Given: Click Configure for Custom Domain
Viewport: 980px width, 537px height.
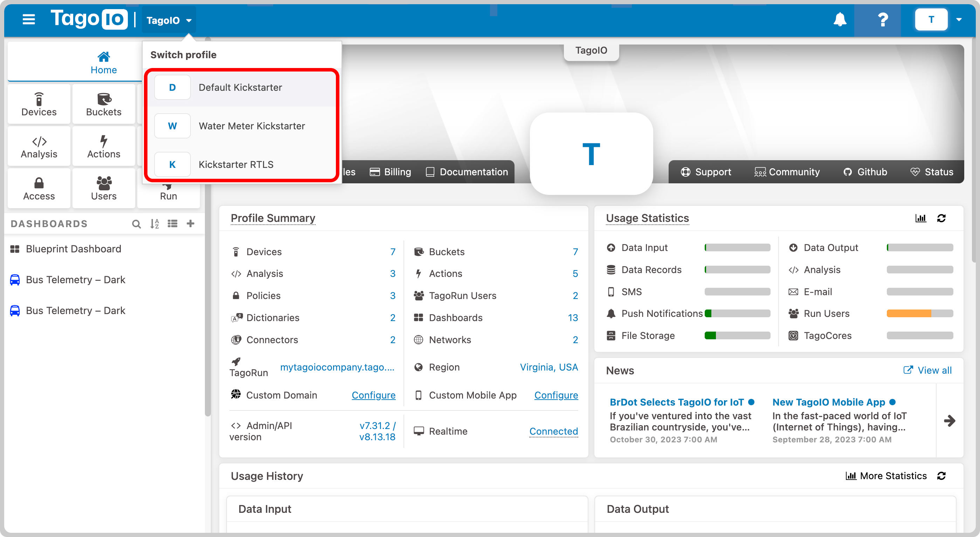Looking at the screenshot, I should click(x=373, y=395).
